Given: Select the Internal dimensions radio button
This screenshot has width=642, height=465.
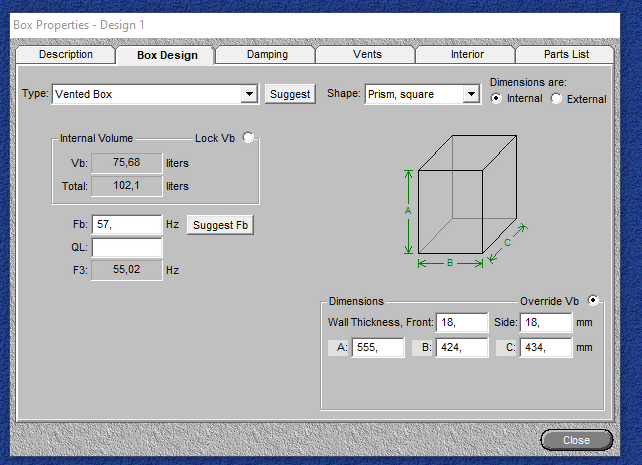Looking at the screenshot, I should (x=496, y=99).
